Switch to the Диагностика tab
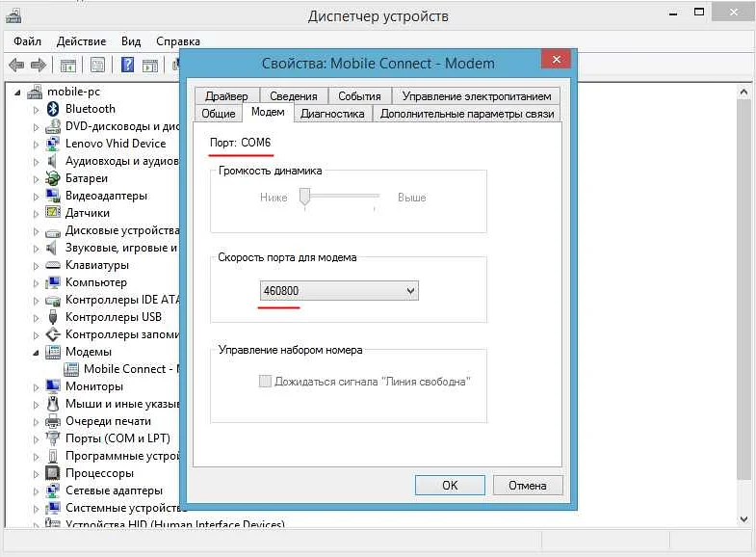The image size is (756, 557). tap(332, 114)
